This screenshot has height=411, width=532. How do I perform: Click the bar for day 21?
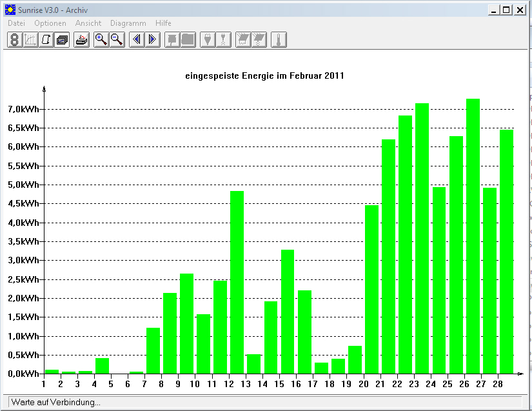[388, 257]
